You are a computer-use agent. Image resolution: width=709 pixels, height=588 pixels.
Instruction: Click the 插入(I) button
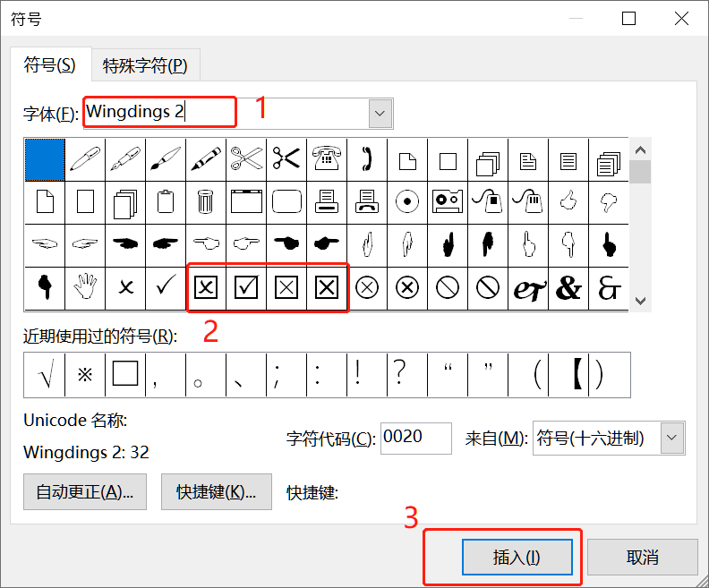[517, 557]
